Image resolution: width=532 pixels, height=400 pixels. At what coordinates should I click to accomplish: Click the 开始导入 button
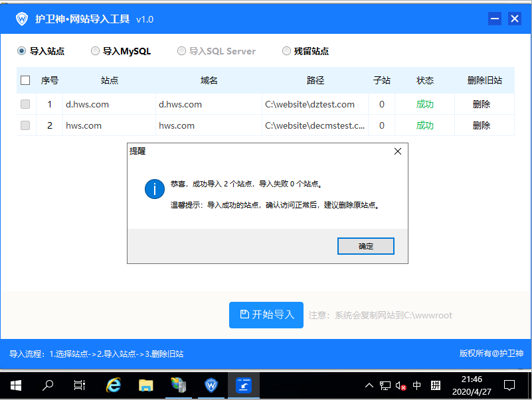266,314
